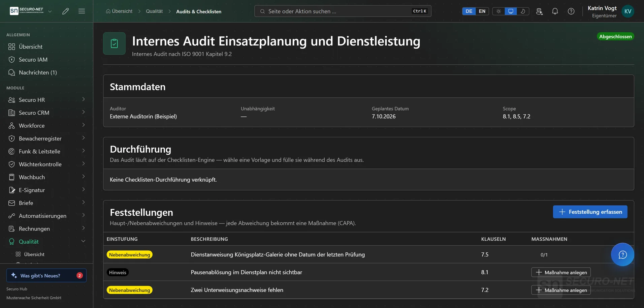Image resolution: width=644 pixels, height=308 pixels.
Task: Click Zwei Unterweisungsnachweise fehlen description
Action: [237, 290]
